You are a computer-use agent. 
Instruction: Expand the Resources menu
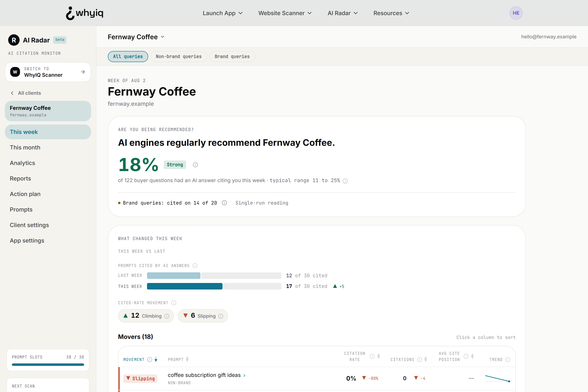pos(391,13)
